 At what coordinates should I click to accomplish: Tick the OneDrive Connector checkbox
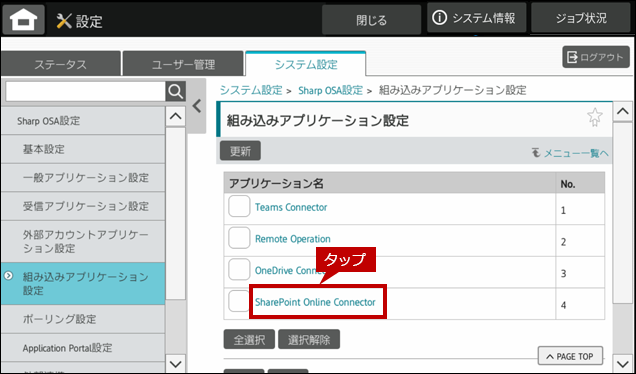(239, 270)
